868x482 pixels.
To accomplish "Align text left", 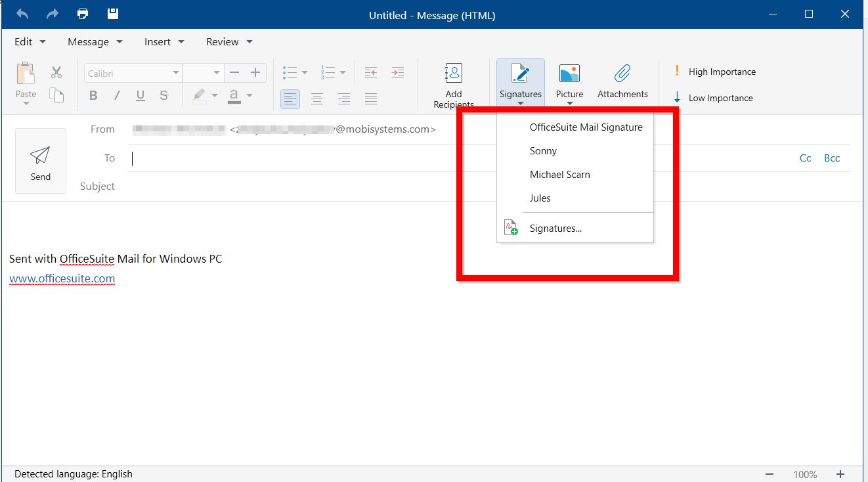I will pos(290,99).
